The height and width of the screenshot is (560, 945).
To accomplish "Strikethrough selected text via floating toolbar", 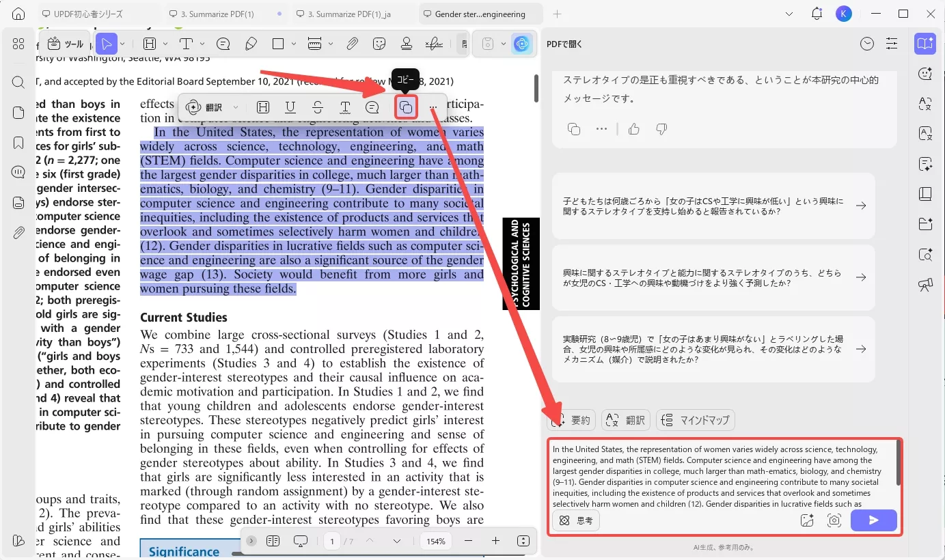I will coord(318,107).
